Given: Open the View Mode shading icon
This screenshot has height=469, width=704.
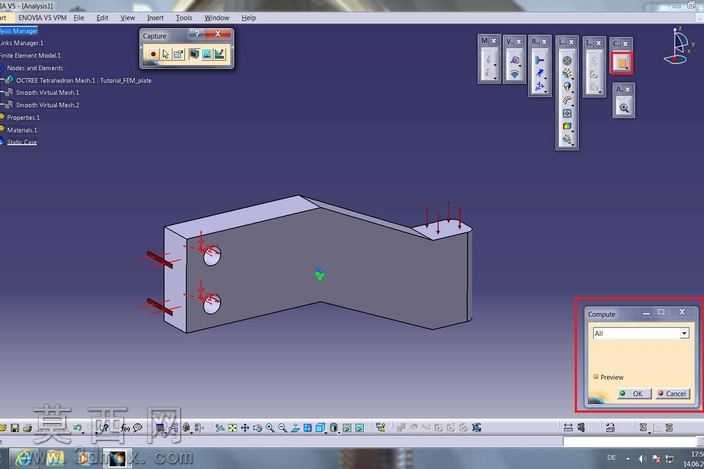Looking at the screenshot, I should click(334, 428).
